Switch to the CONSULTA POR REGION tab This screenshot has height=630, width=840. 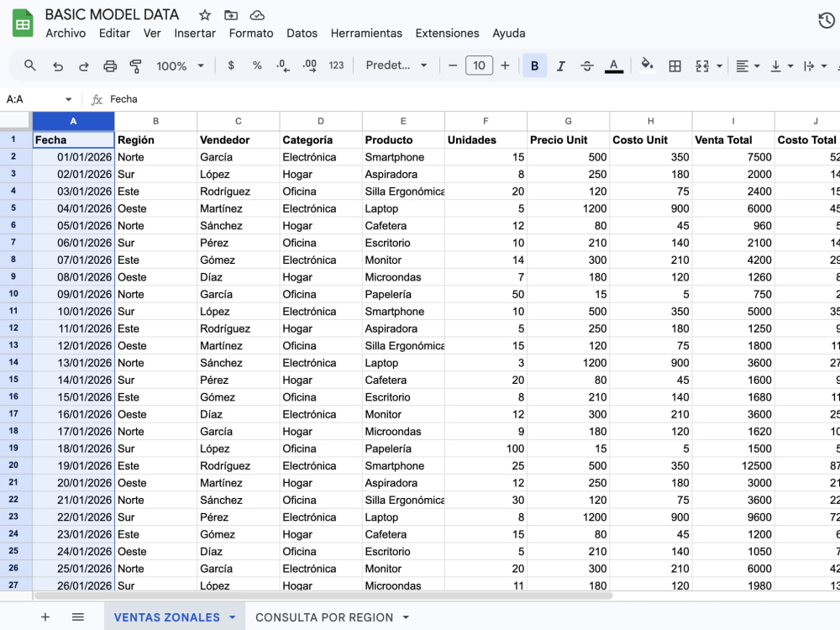324,617
